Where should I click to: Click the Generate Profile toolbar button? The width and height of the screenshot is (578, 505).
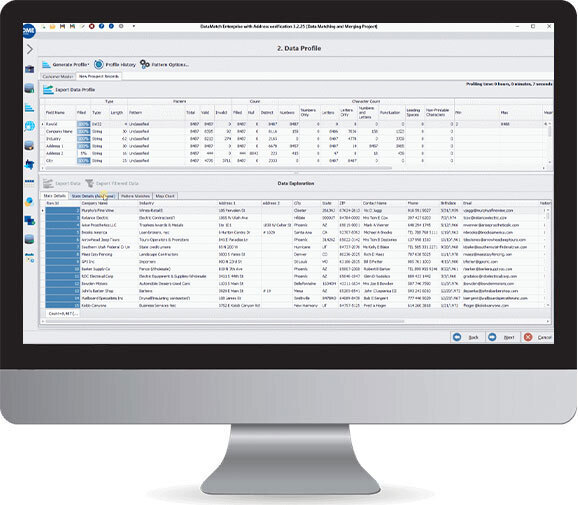[66, 65]
